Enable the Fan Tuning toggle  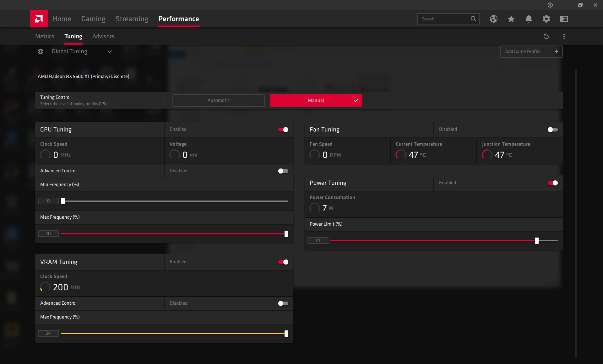pos(552,130)
